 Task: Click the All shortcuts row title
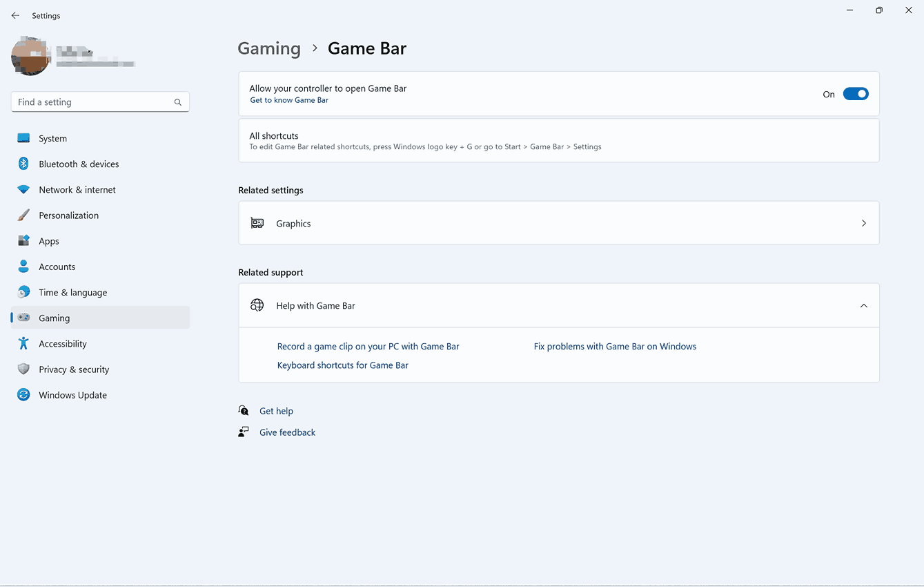[274, 135]
